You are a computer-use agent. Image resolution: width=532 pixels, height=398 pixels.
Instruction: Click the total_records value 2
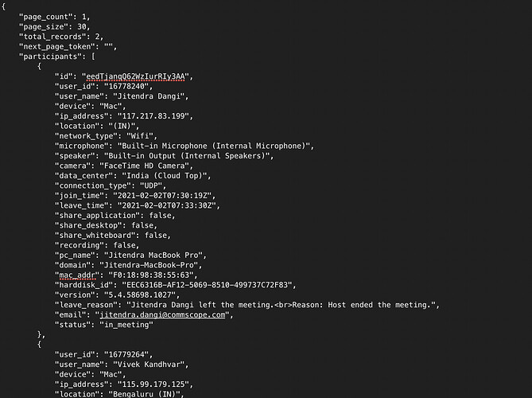point(97,37)
